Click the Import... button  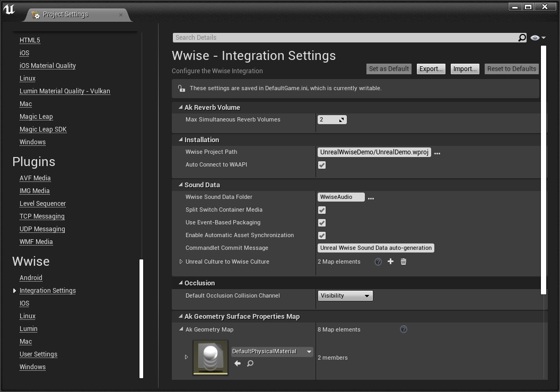(x=465, y=69)
